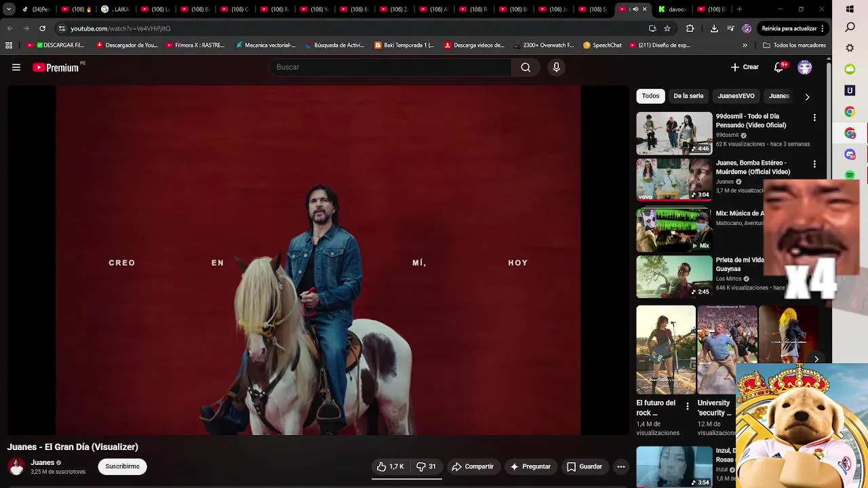This screenshot has width=868, height=488.
Task: Open the notifications bell
Action: (x=779, y=67)
